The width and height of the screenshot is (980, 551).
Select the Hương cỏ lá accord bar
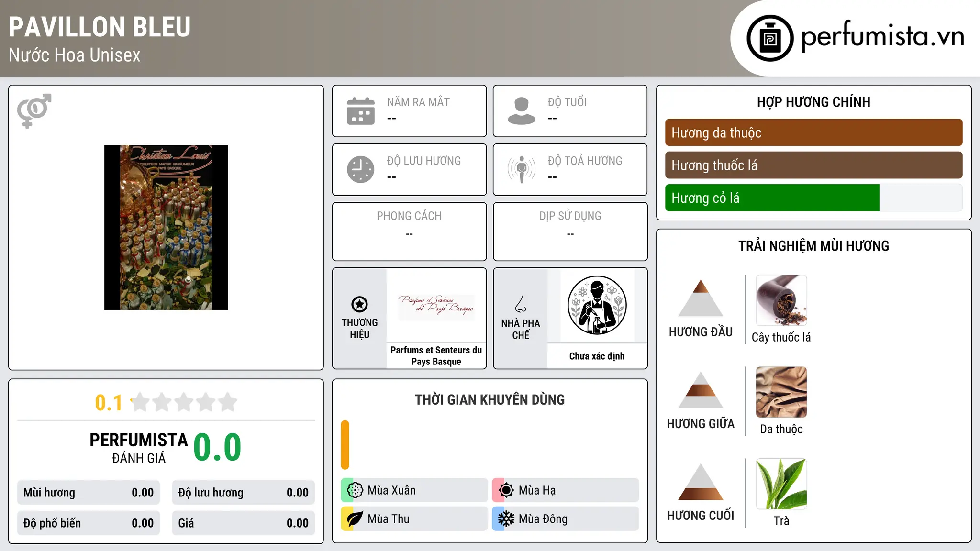click(x=813, y=198)
